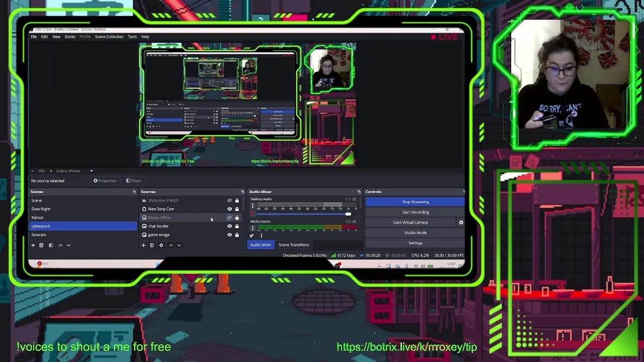Click lock icon for game image source
The image size is (644, 362).
point(237,235)
